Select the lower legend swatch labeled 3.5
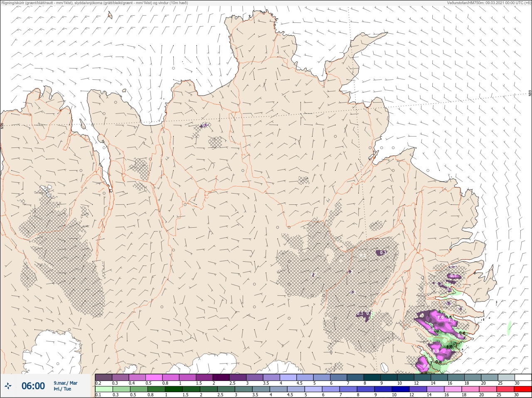 coord(261,389)
